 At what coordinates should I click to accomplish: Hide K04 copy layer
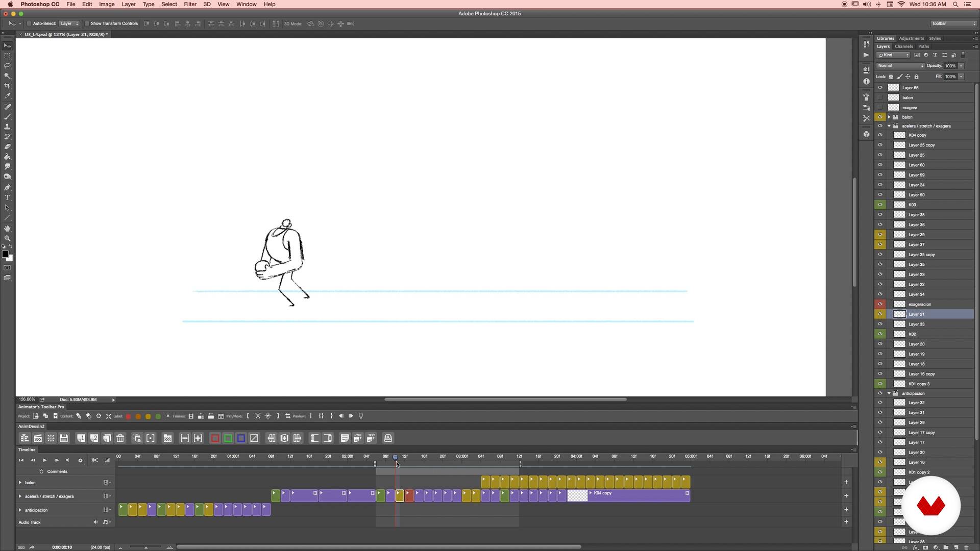tap(880, 135)
